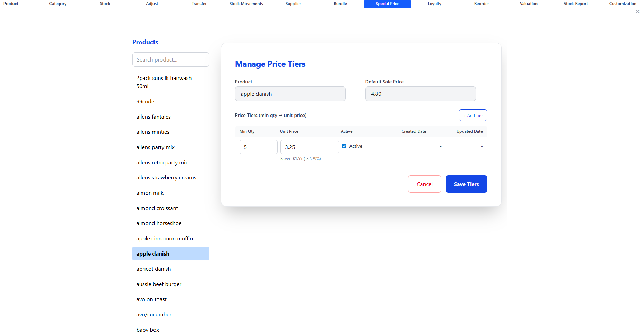Click the Manage Price Tiers heading
The width and height of the screenshot is (644, 332).
point(270,64)
